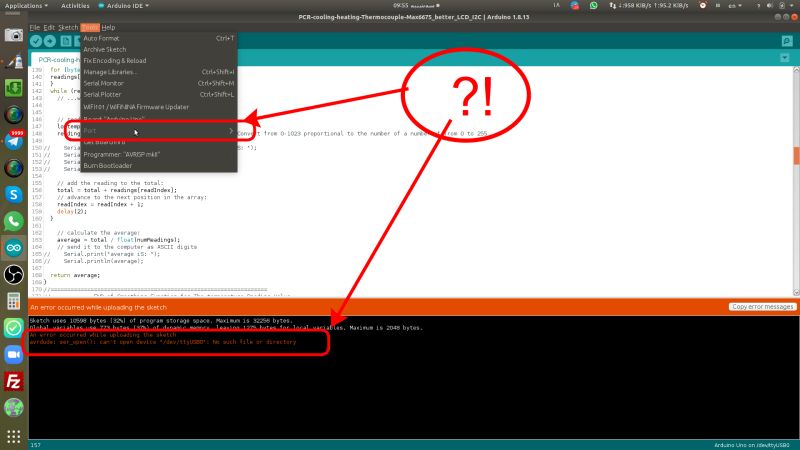This screenshot has height=450, width=800.
Task: Choose Auto Format from Tools menu
Action: pos(159,38)
